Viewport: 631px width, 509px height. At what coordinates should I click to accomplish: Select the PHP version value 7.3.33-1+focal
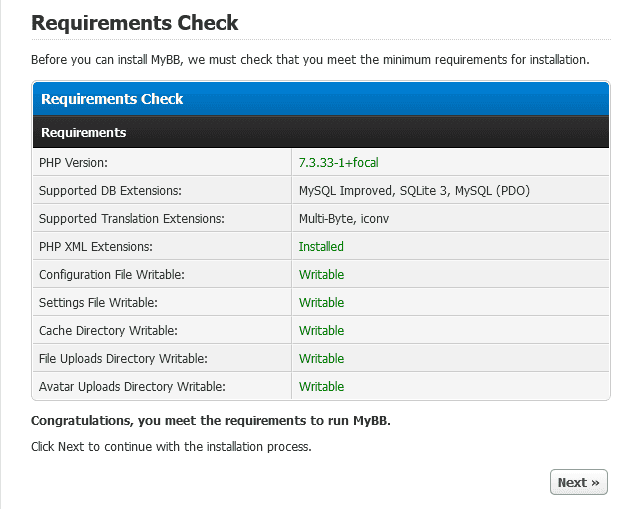[338, 163]
